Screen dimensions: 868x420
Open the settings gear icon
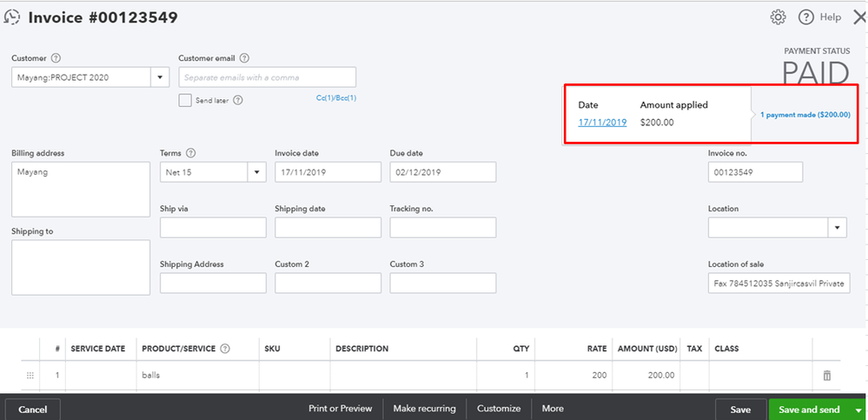click(778, 17)
